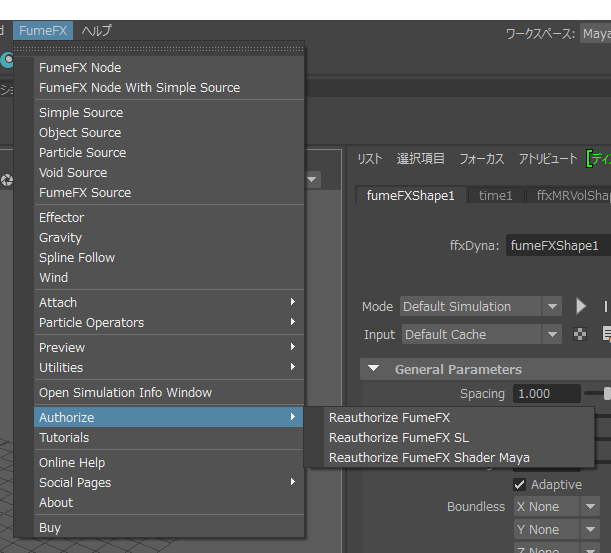Open the Input Default Cache dropdown

pos(482,334)
